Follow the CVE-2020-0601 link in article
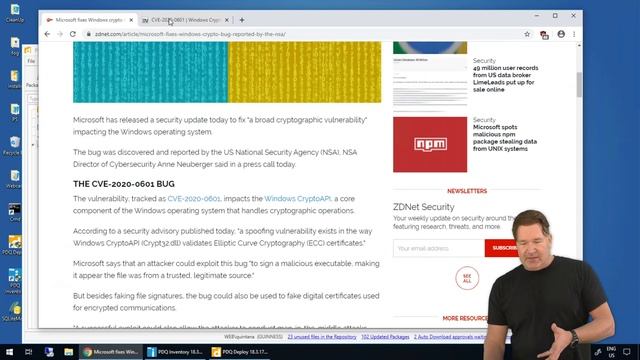Image resolution: width=640 pixels, height=360 pixels. point(194,199)
